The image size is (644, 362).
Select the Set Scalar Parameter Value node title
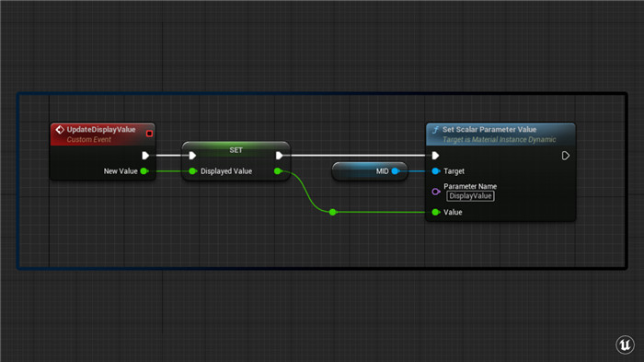[489, 130]
